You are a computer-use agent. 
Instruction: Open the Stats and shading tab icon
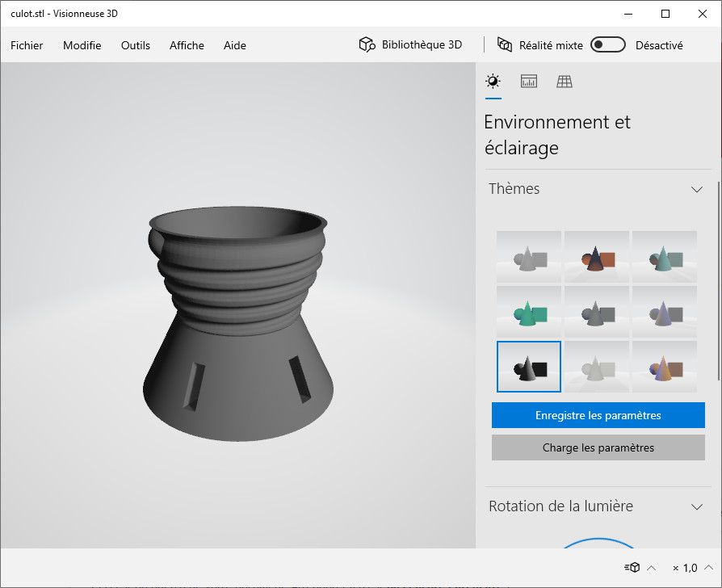pyautogui.click(x=529, y=82)
